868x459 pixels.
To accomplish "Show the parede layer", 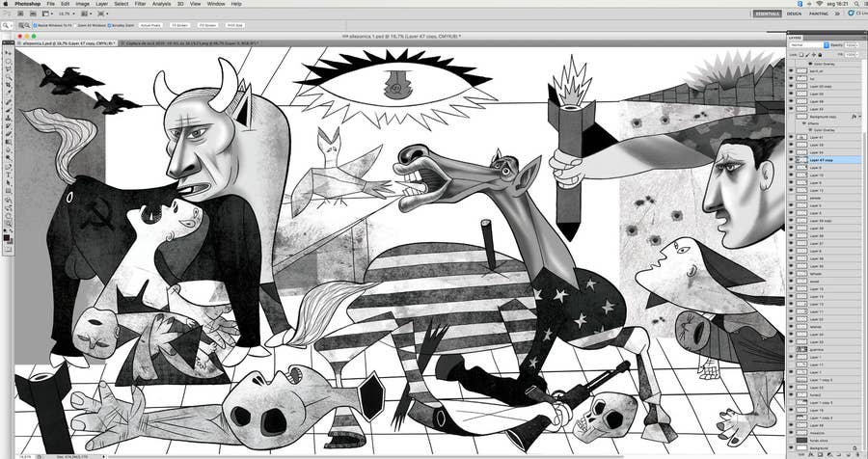I will click(x=791, y=199).
